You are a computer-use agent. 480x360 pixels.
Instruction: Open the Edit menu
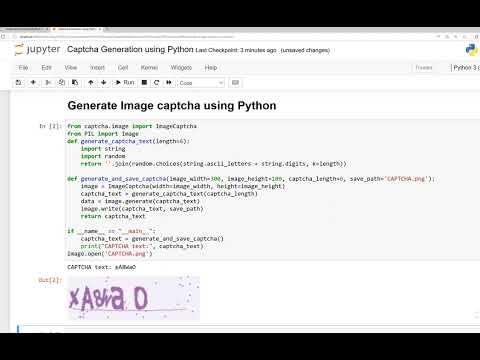coord(46,68)
